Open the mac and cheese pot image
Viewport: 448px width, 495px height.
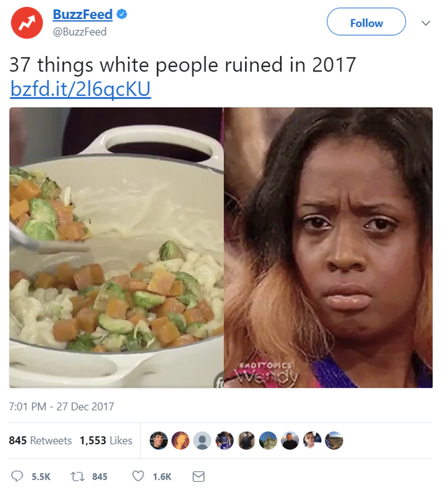point(116,248)
